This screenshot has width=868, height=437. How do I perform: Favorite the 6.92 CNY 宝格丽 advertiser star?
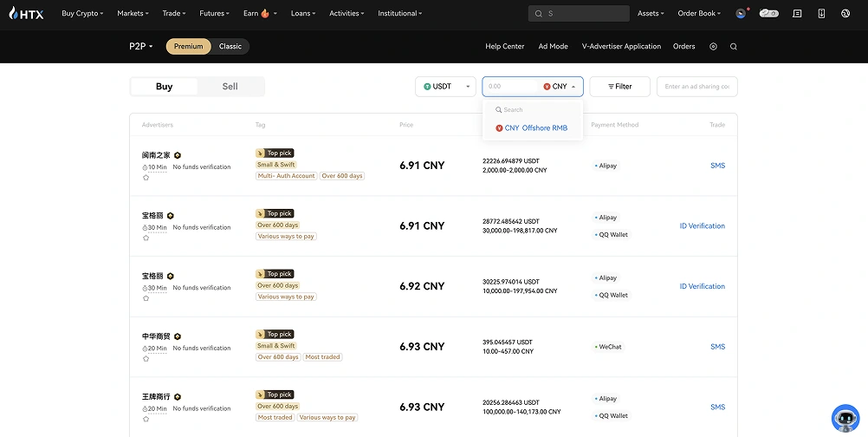pyautogui.click(x=146, y=298)
